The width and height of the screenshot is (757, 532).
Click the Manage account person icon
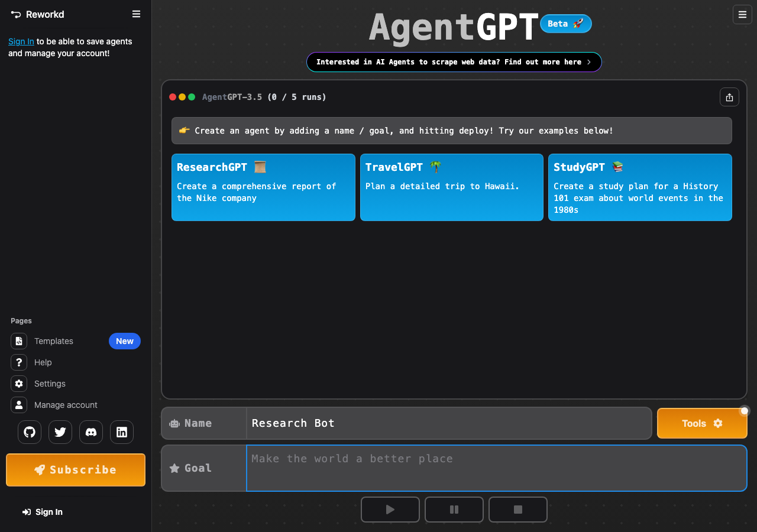pos(19,405)
